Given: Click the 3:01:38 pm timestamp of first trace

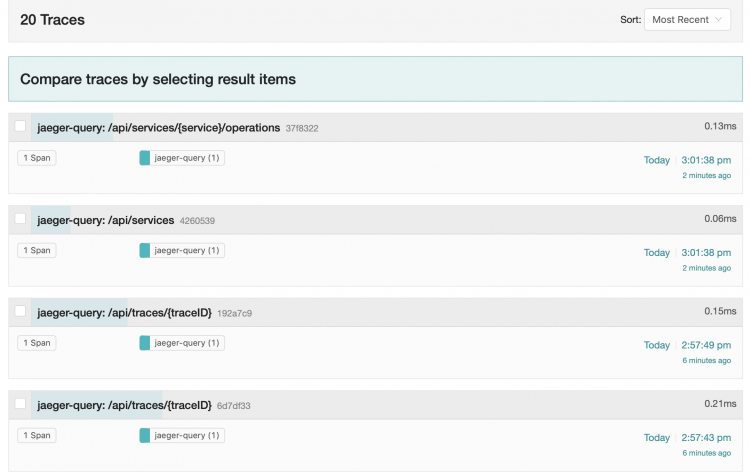Looking at the screenshot, I should coord(706,160).
